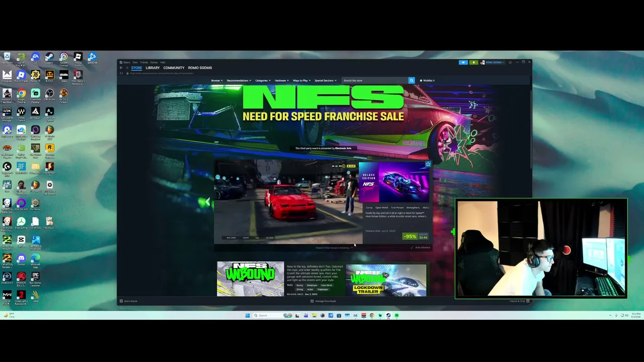The height and width of the screenshot is (362, 644).
Task: Open the NFS Unbound logo thumbnail
Action: [x=251, y=279]
